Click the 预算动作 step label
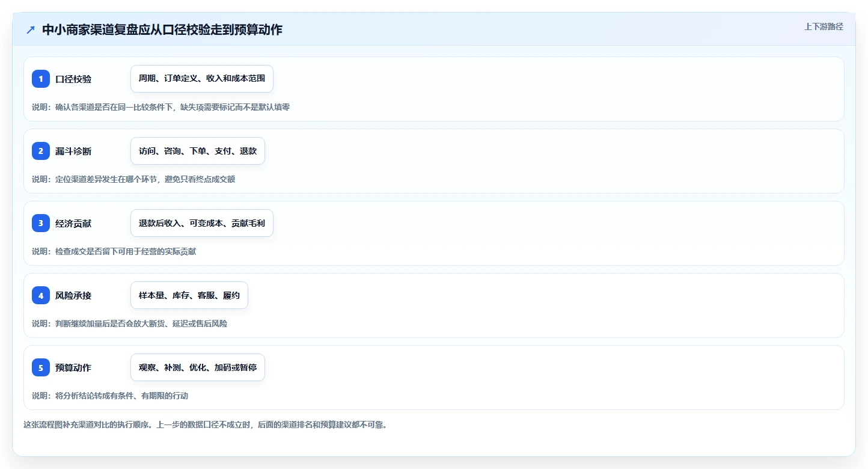The image size is (868, 469). (73, 368)
